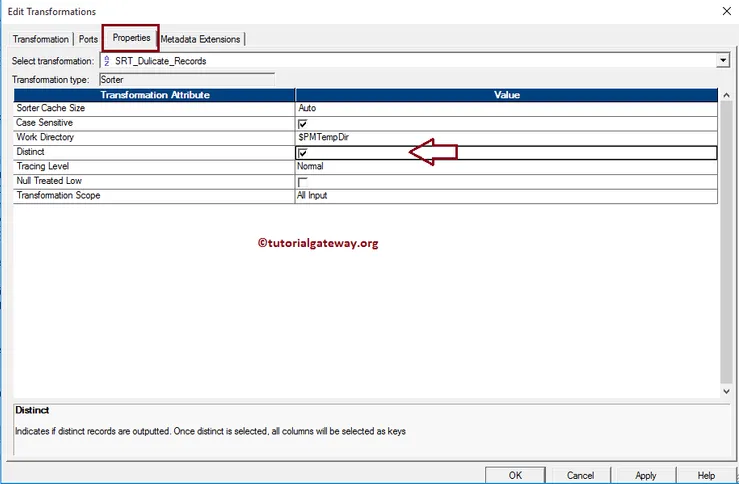
Task: Switch to the Transformation tab
Action: click(x=41, y=39)
